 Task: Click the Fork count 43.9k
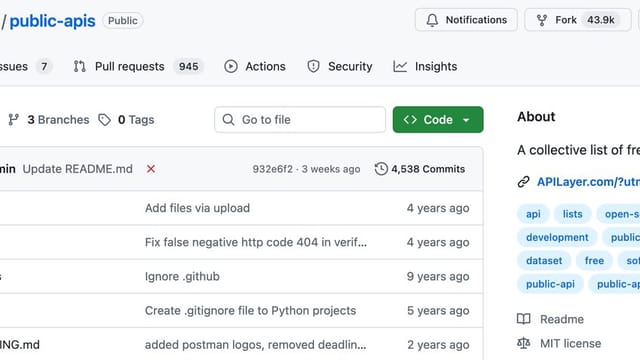[x=600, y=20]
